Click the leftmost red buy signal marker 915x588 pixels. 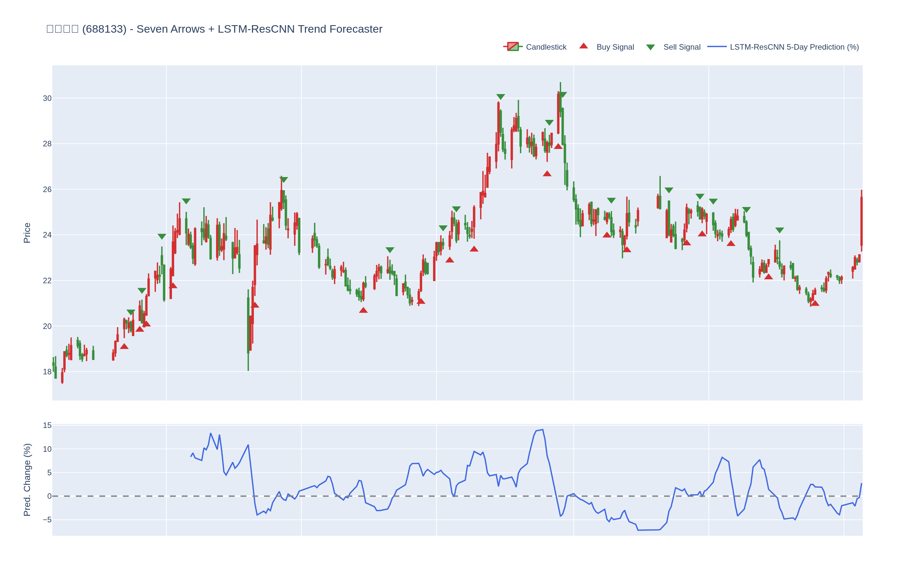124,346
